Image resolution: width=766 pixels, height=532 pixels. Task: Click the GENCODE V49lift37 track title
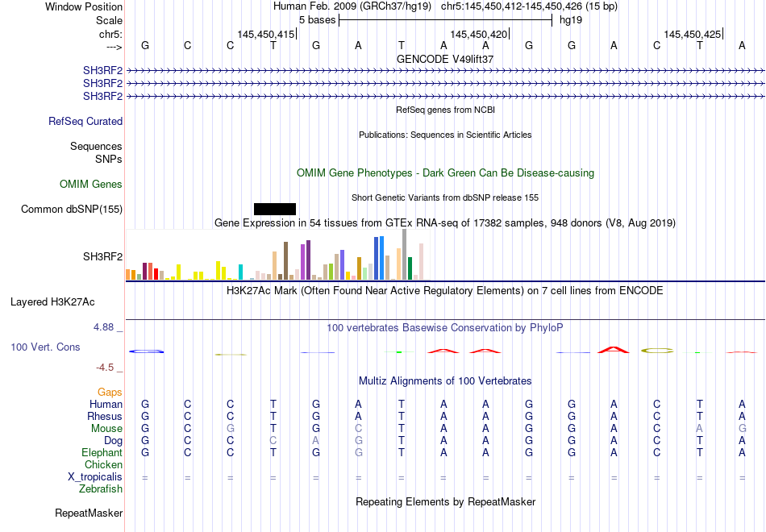(x=445, y=59)
